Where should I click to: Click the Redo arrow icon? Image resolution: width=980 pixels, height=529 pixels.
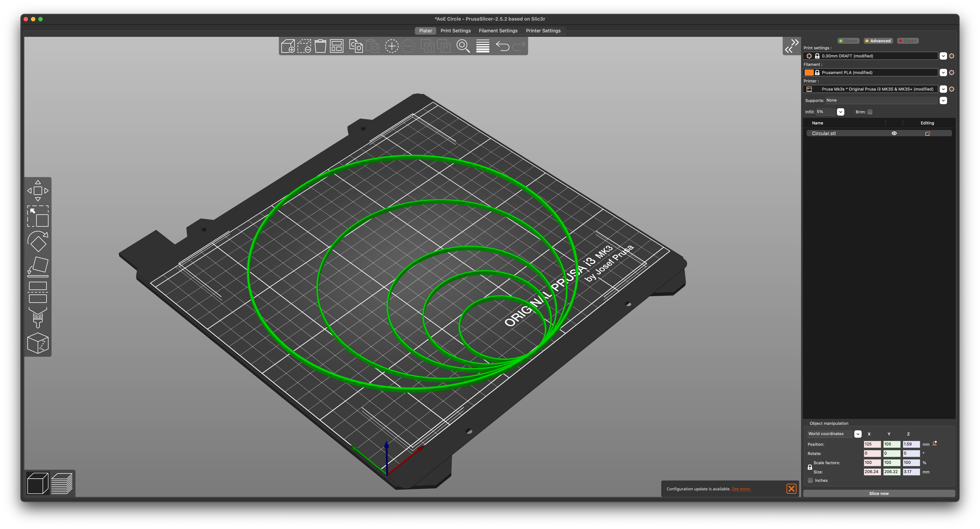pyautogui.click(x=519, y=46)
